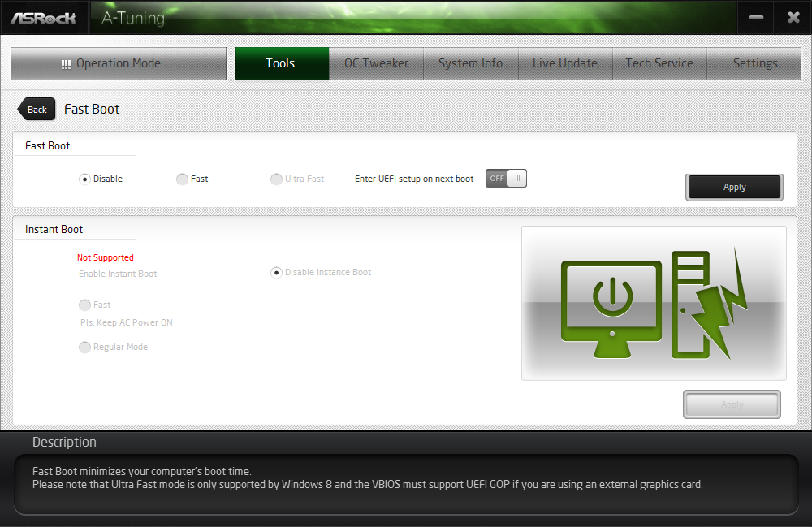The width and height of the screenshot is (812, 527).
Task: Apply the Fast Boot settings
Action: [x=734, y=188]
